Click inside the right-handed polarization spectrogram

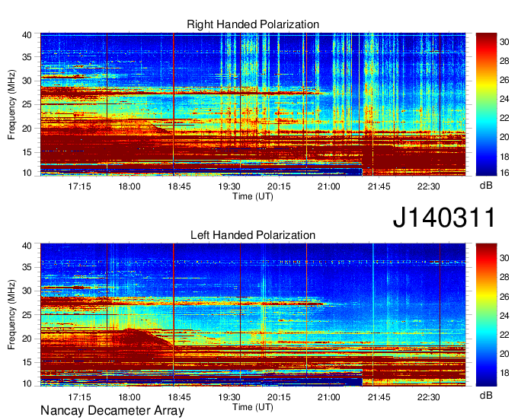click(253, 104)
